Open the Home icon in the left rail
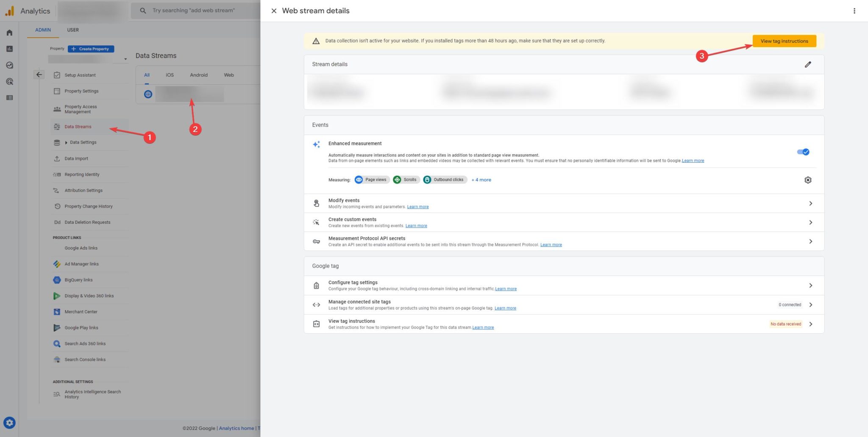The width and height of the screenshot is (868, 437). point(9,32)
